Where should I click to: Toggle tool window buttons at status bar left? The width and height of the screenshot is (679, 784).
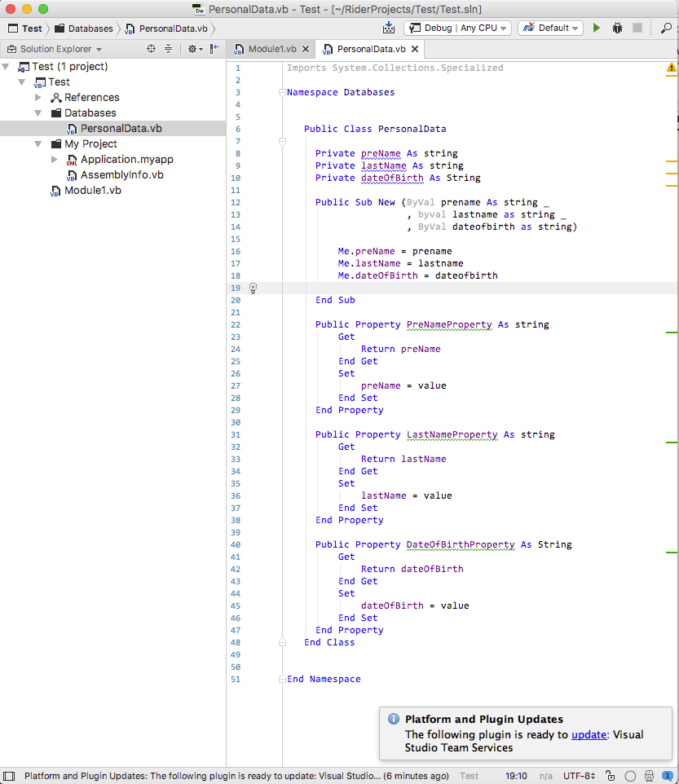(9, 776)
